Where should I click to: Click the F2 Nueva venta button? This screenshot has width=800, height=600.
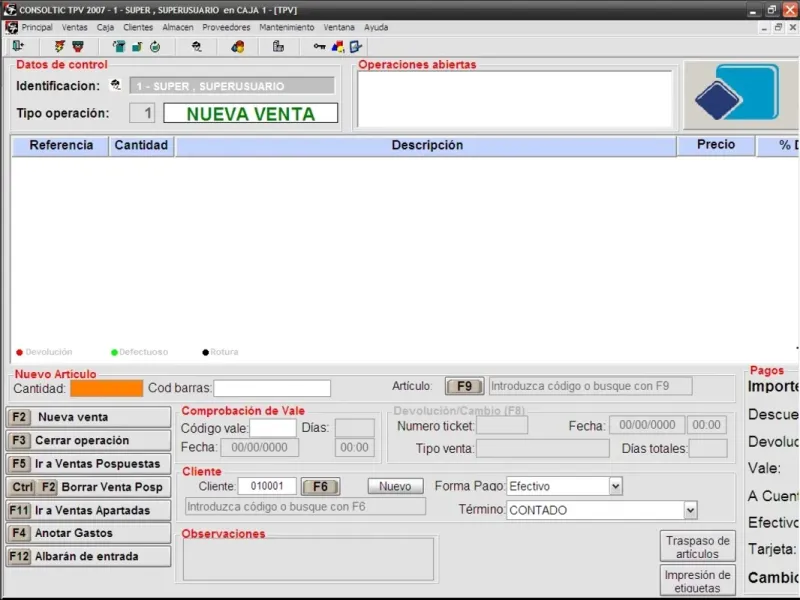[88, 417]
